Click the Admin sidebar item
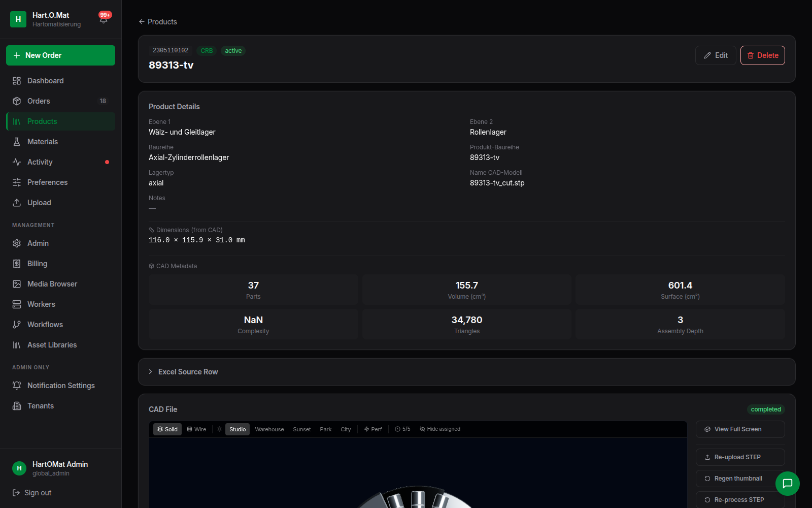 click(60, 243)
